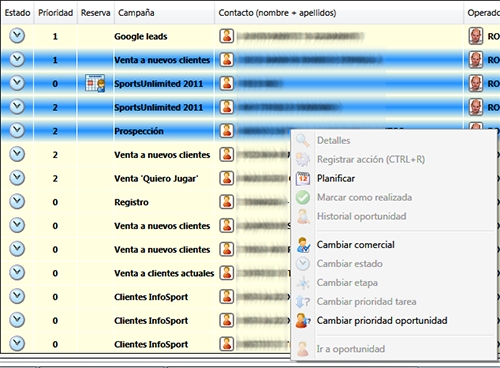The width and height of the screenshot is (500, 368).
Task: Click the contact person icon in Registro row
Action: coord(227,202)
